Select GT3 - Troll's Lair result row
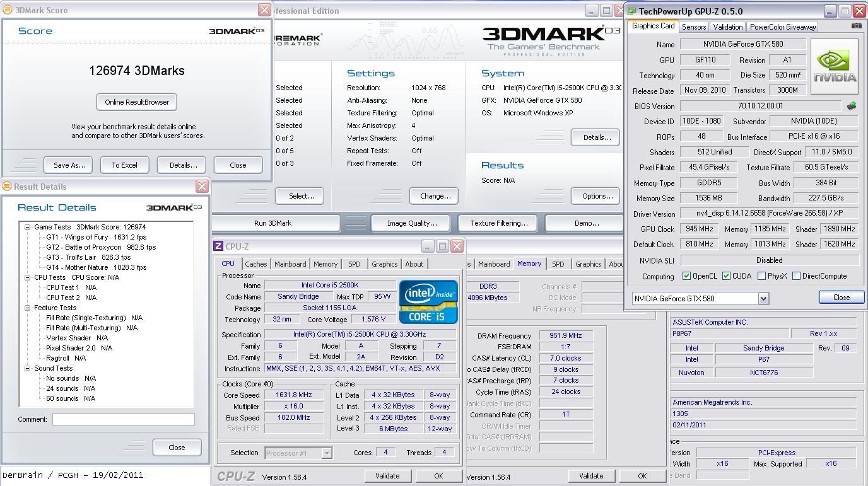The width and height of the screenshot is (868, 486). point(88,257)
